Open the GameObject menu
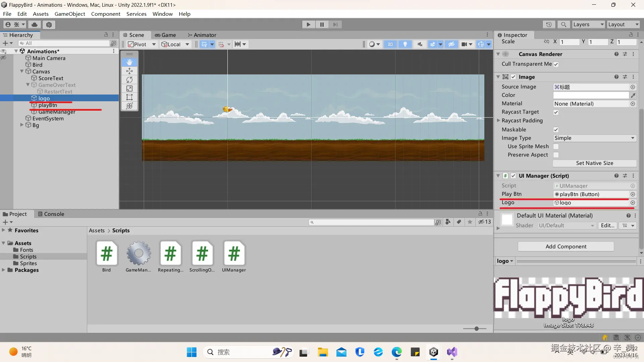The height and width of the screenshot is (362, 644). coord(70,14)
